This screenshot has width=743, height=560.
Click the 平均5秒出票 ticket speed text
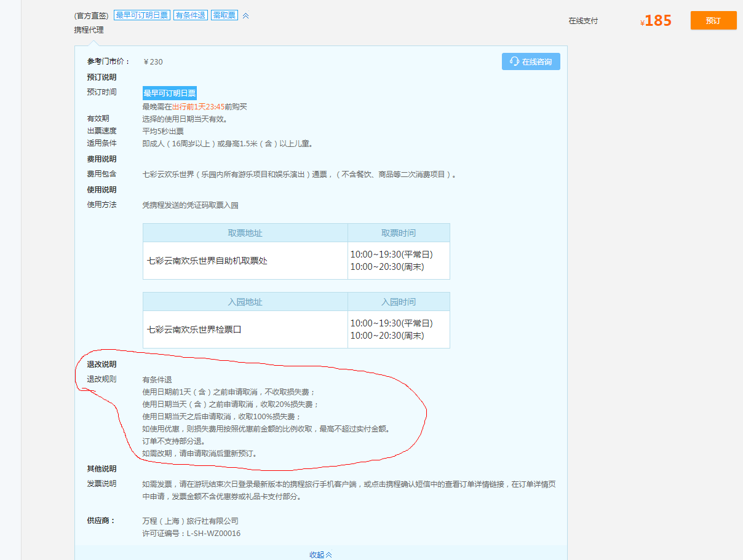pos(163,131)
